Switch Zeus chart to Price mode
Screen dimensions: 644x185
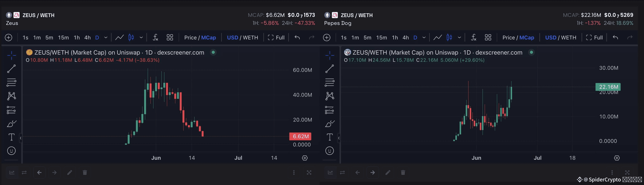[x=191, y=38]
